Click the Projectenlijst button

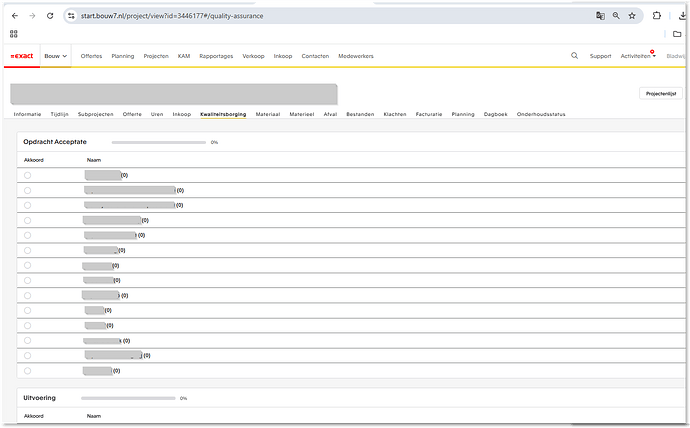[661, 93]
